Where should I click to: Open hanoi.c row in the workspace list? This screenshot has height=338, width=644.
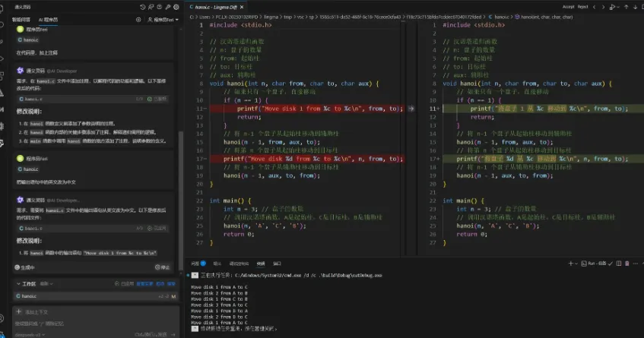click(96, 295)
